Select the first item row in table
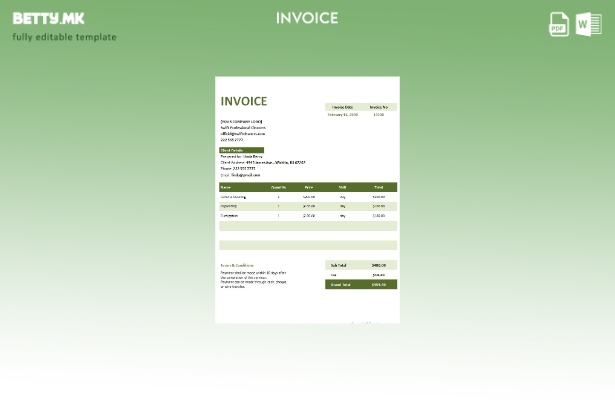 pos(308,197)
